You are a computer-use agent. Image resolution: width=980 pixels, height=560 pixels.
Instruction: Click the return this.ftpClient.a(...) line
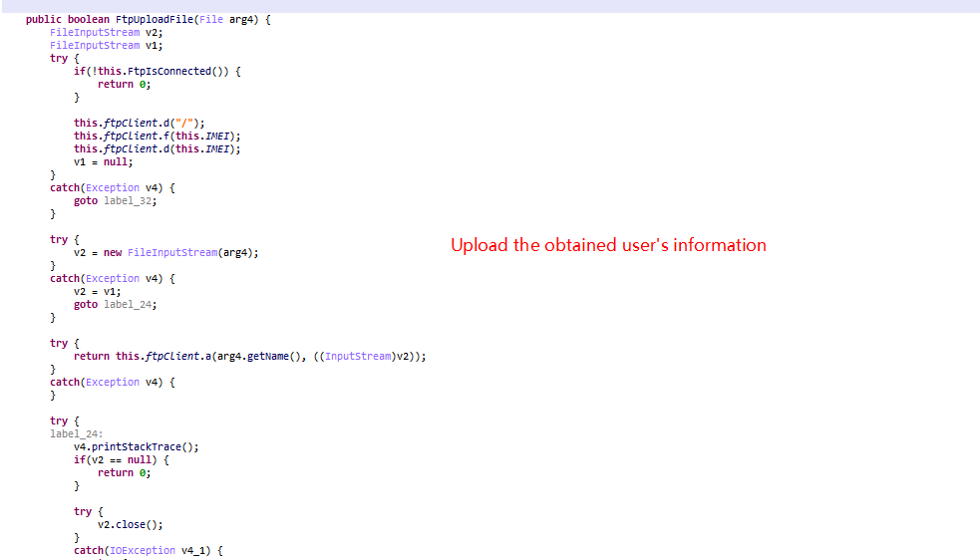(250, 357)
